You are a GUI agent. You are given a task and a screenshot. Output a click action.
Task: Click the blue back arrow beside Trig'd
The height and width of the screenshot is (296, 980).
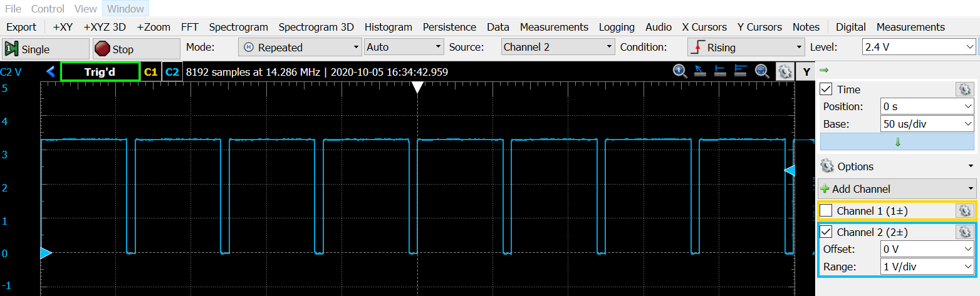point(51,72)
